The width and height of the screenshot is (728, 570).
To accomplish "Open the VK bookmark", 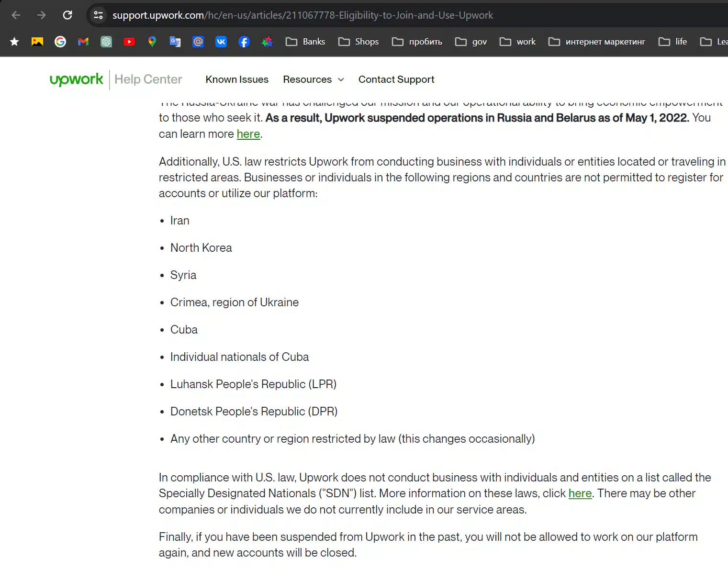I will (x=221, y=42).
